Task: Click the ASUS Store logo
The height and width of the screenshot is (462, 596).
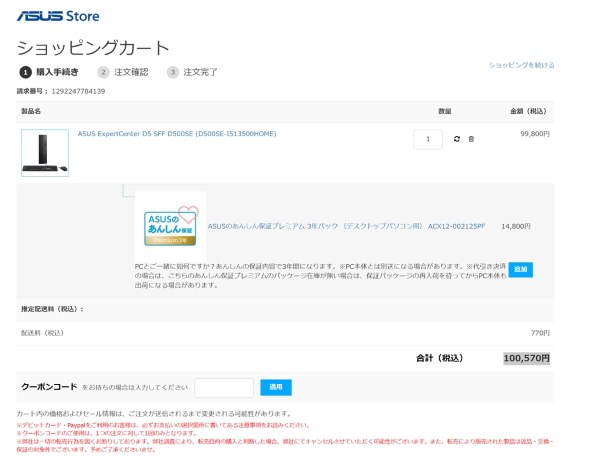Action: click(x=58, y=16)
